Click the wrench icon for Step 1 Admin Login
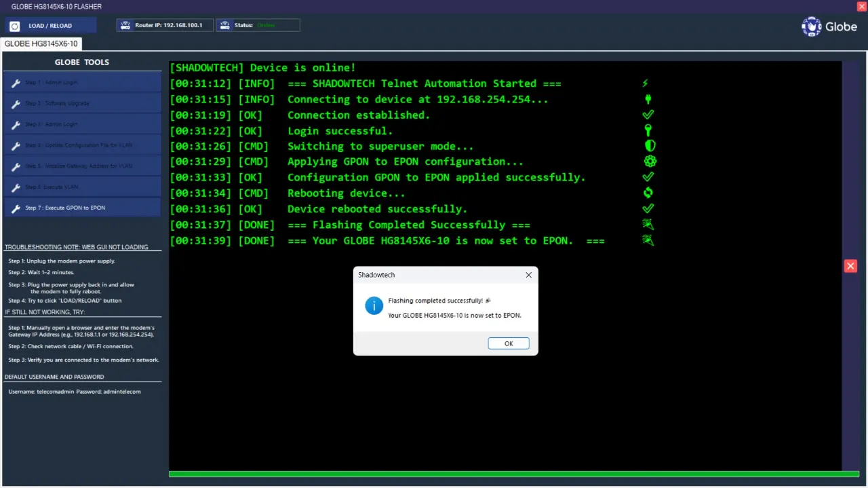868x488 pixels. 16,83
